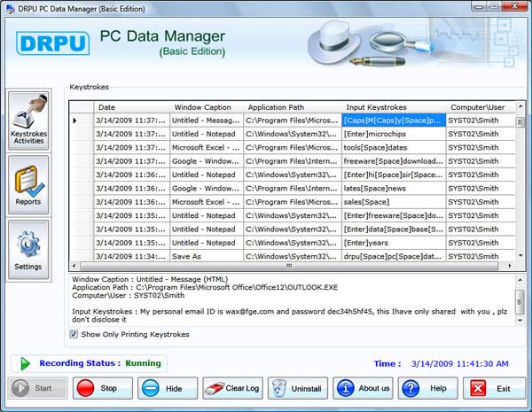Image resolution: width=532 pixels, height=412 pixels.
Task: Click horizontal scrollbar left arrow
Action: point(74,266)
